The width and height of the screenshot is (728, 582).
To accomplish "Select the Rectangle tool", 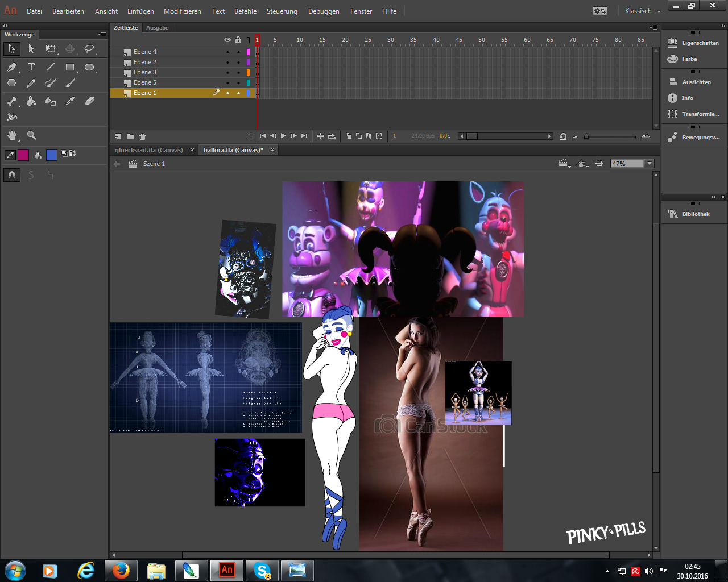I will [70, 67].
